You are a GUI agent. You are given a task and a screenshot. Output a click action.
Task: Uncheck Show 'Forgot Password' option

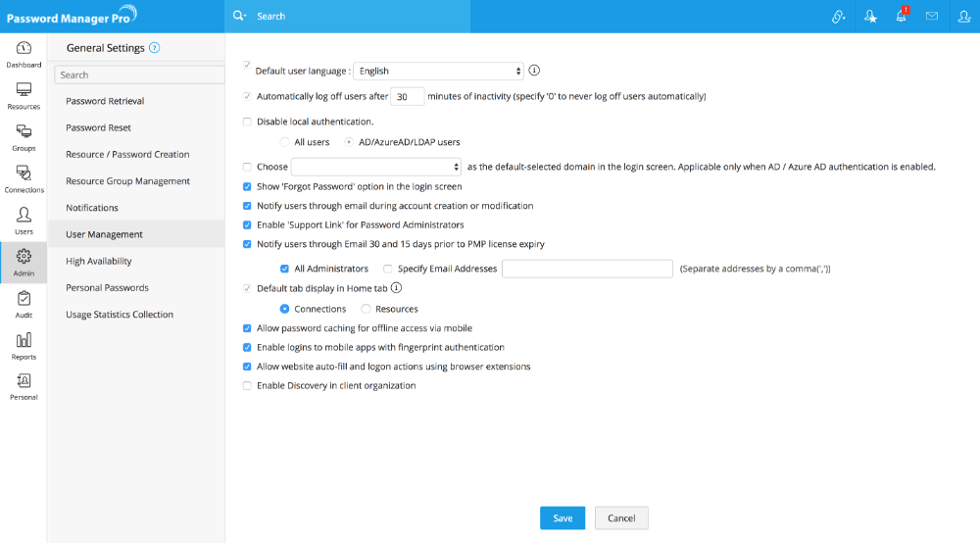(x=247, y=187)
